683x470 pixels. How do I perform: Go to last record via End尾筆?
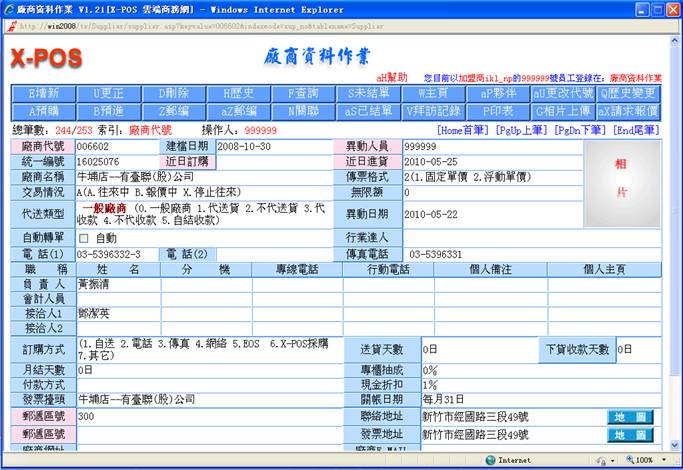[637, 131]
